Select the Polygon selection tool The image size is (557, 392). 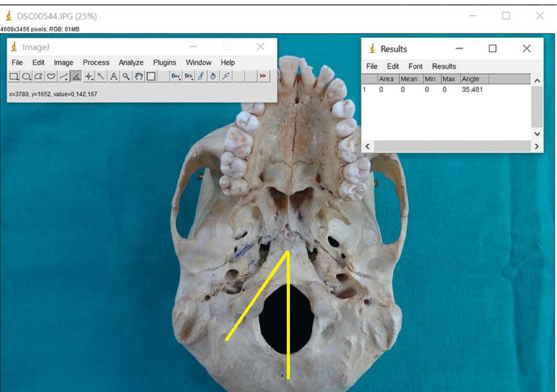point(38,76)
